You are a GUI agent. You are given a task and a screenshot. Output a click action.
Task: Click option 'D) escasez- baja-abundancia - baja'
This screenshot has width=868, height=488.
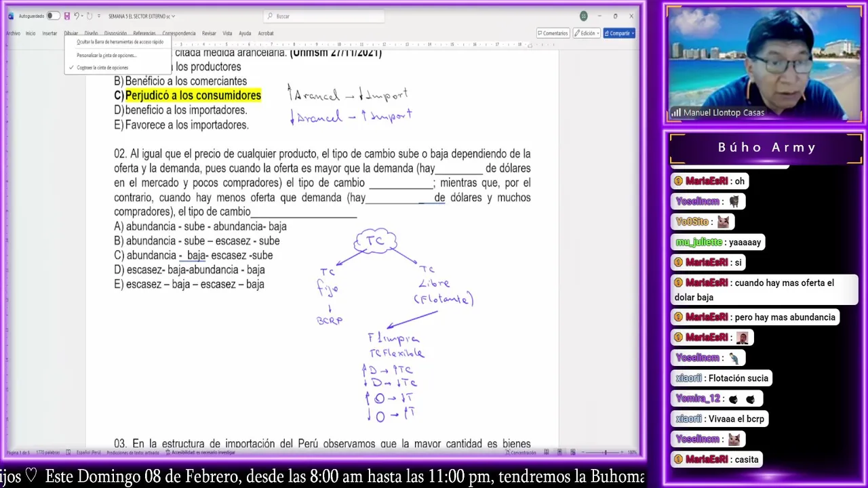189,270
